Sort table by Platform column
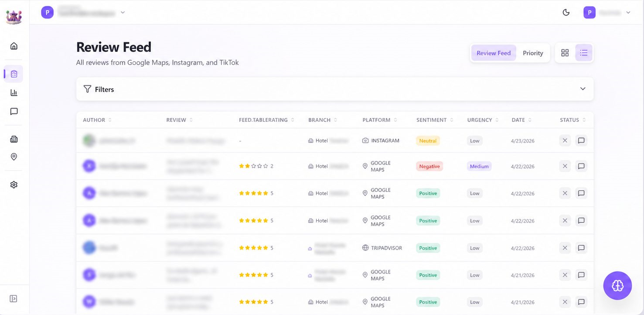This screenshot has height=315, width=644. coord(380,120)
